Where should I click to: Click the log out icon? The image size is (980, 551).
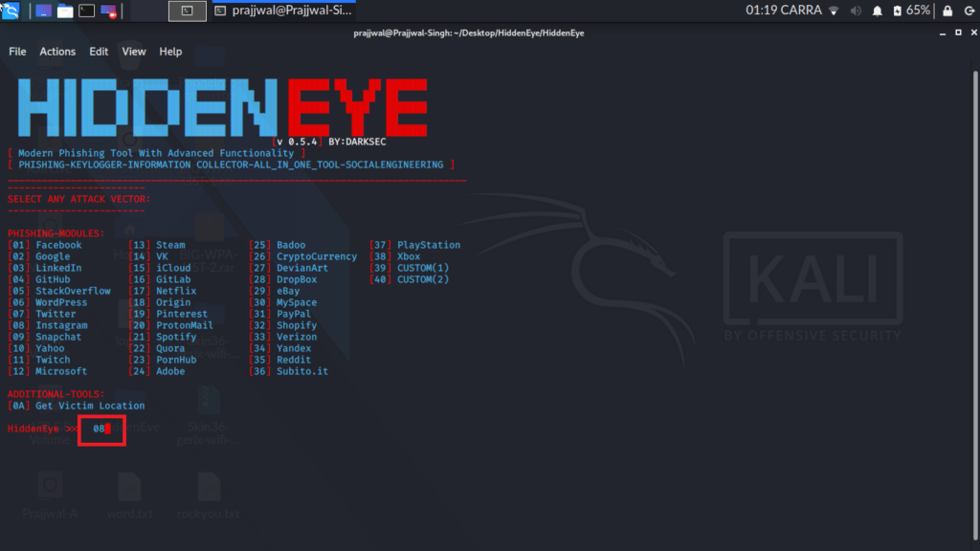click(969, 11)
